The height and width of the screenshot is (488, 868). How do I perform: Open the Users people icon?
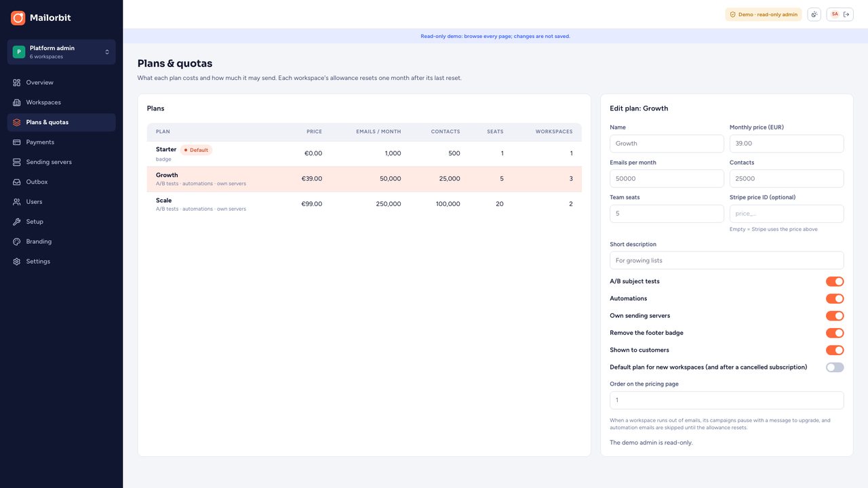(x=17, y=202)
